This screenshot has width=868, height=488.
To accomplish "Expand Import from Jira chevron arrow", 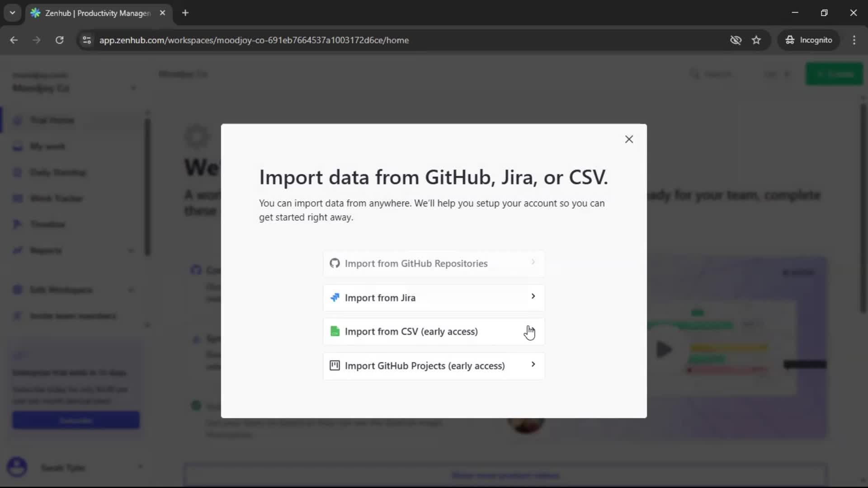I will [x=533, y=296].
